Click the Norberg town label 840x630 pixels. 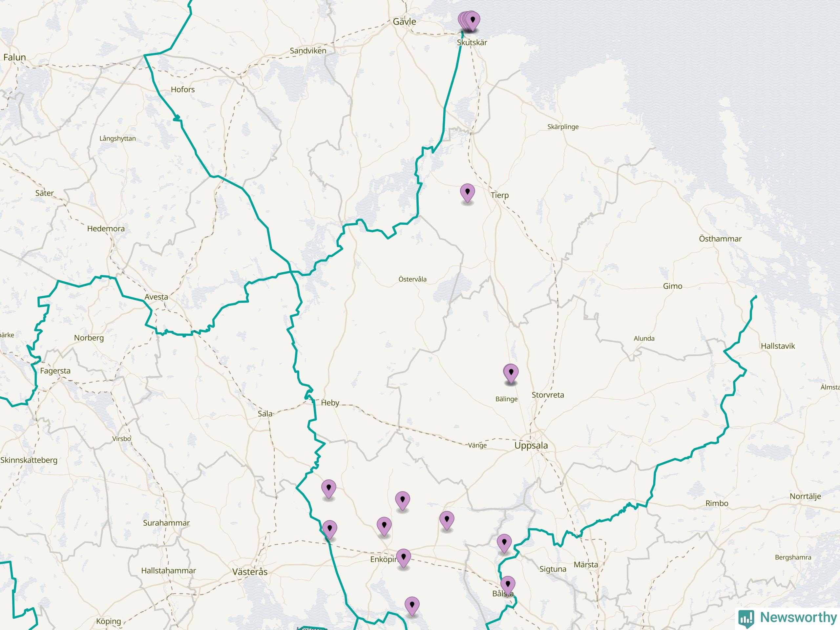(x=89, y=338)
